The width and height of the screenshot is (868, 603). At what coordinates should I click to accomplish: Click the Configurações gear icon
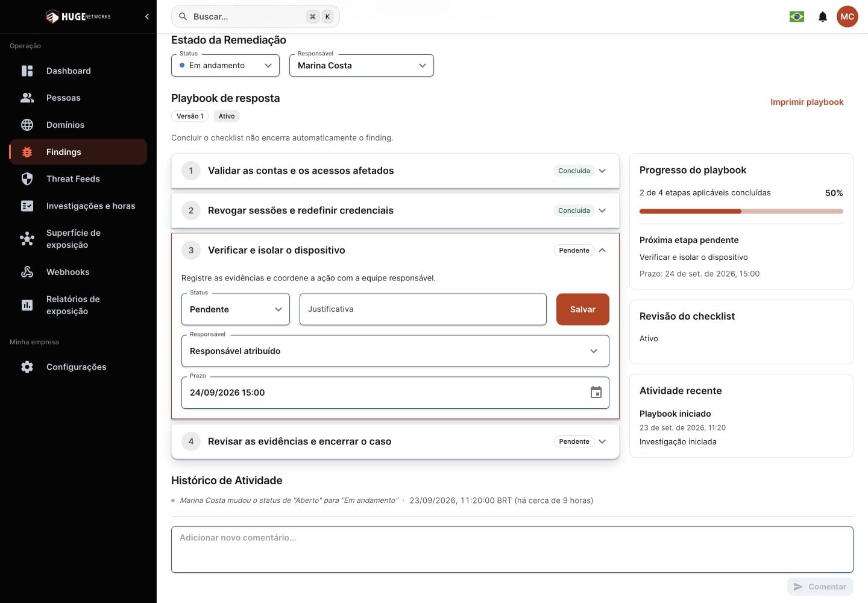(27, 367)
